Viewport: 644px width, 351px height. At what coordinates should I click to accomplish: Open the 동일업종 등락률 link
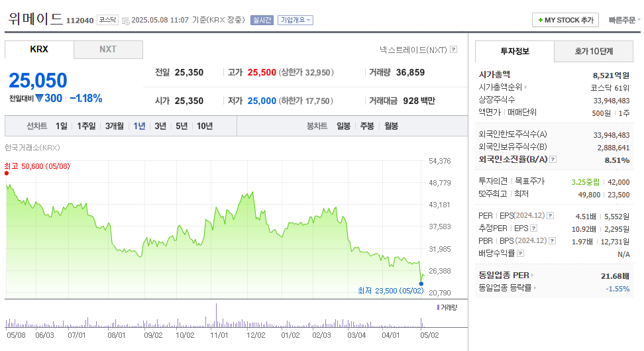[x=508, y=288]
